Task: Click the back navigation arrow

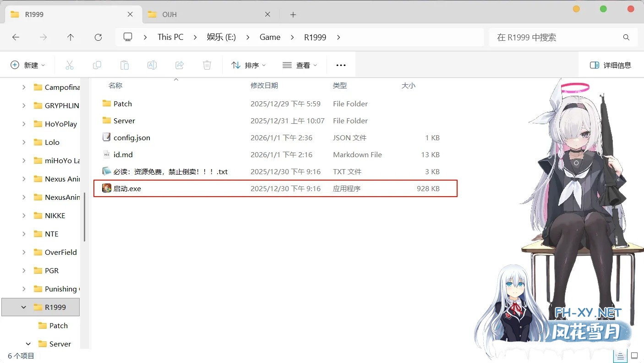Action: tap(16, 37)
